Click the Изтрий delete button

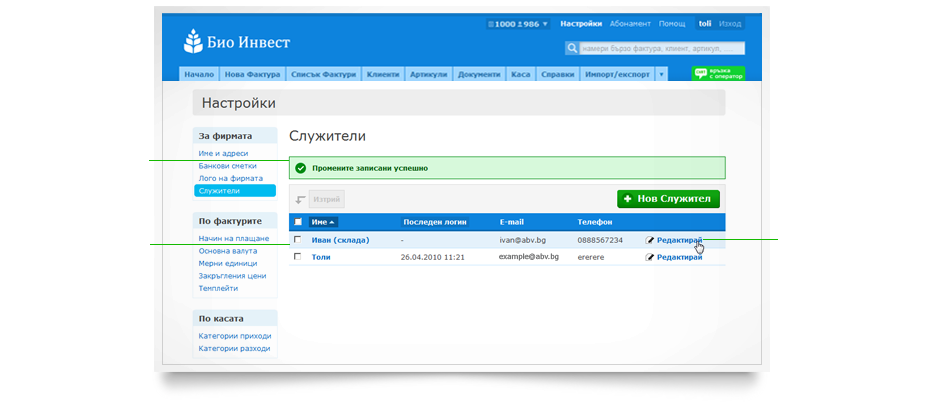point(327,200)
